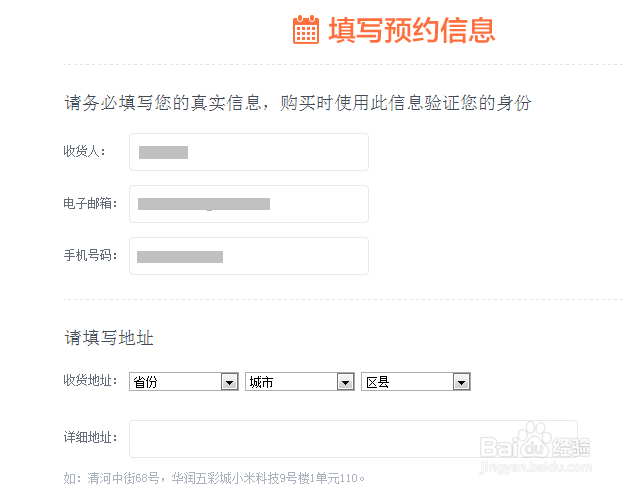This screenshot has height=489, width=626.
Task: Click the 收货人 recipient name field
Action: 249,152
